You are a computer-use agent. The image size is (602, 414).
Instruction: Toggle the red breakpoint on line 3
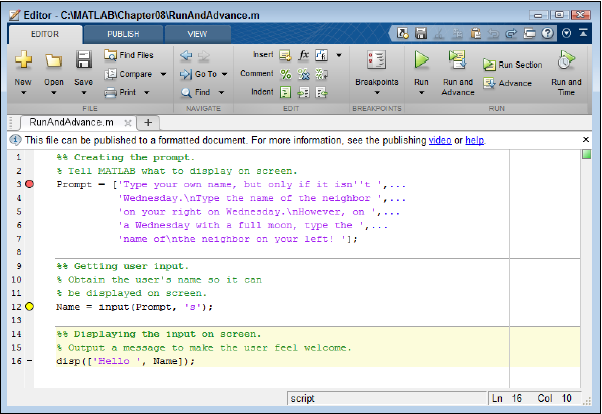29,184
